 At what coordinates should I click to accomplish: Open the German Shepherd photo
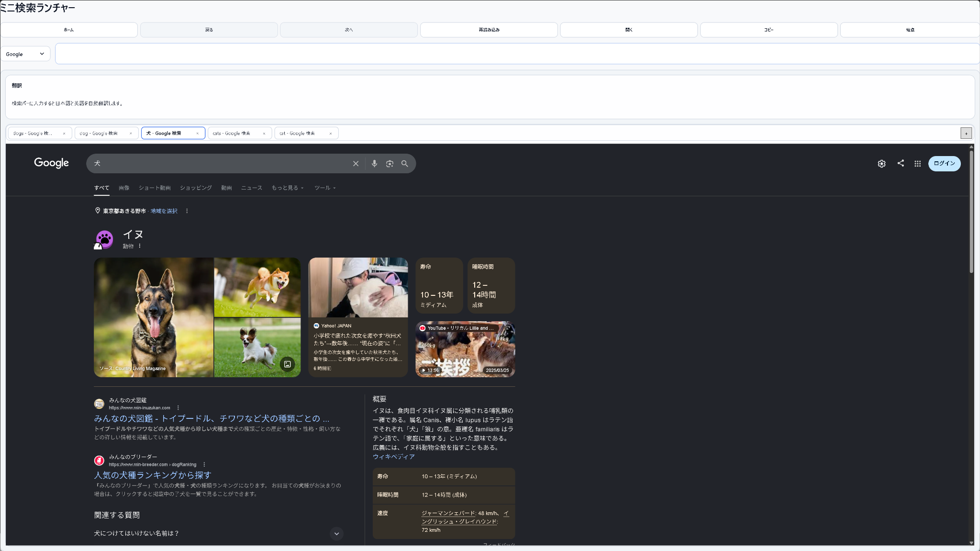point(154,317)
